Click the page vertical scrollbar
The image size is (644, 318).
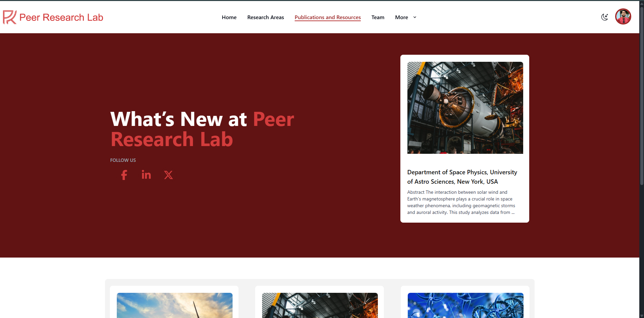642,94
